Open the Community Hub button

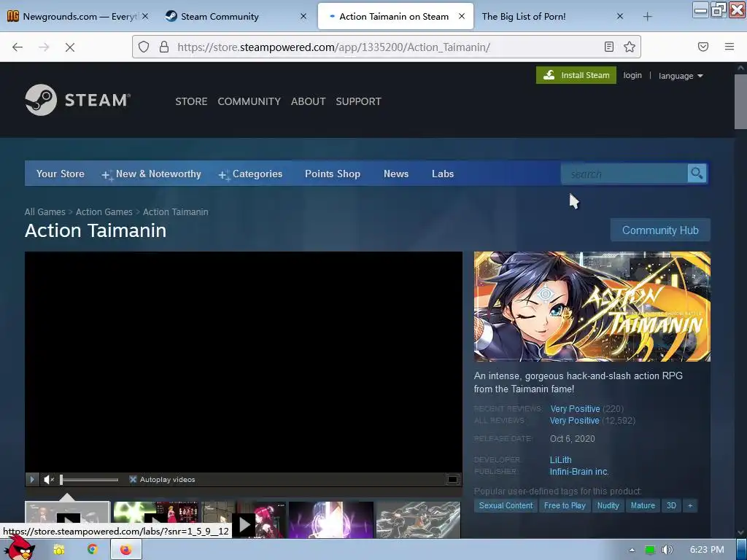[x=660, y=230]
